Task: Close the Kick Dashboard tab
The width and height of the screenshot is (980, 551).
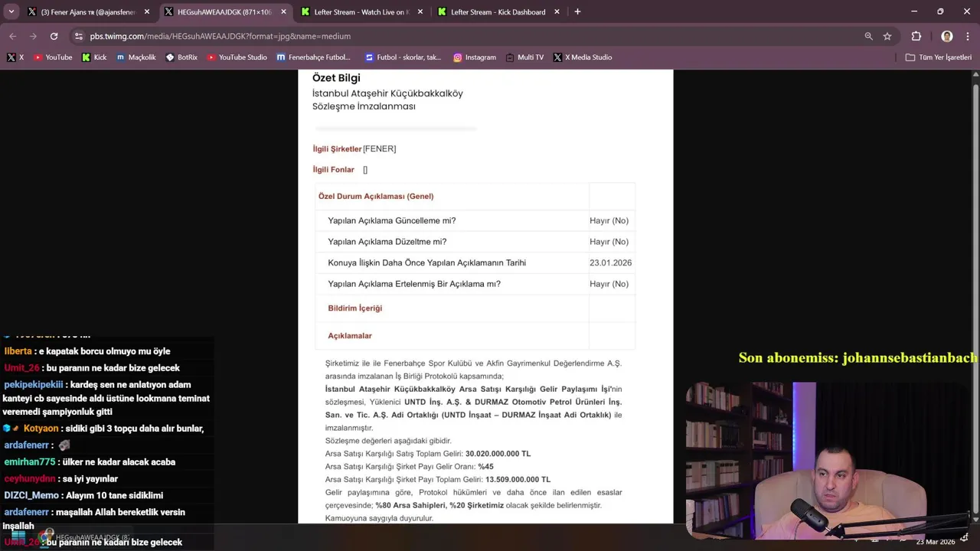Action: [x=556, y=12]
